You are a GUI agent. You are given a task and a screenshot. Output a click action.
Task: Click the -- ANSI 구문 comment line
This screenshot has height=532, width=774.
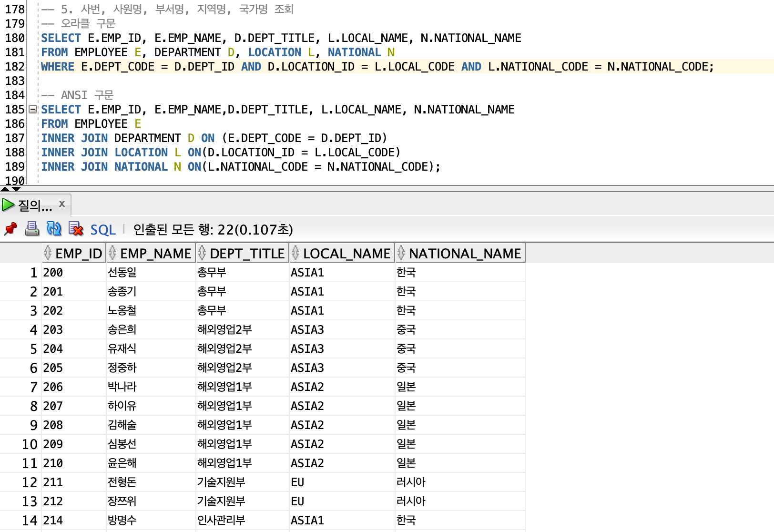click(77, 95)
